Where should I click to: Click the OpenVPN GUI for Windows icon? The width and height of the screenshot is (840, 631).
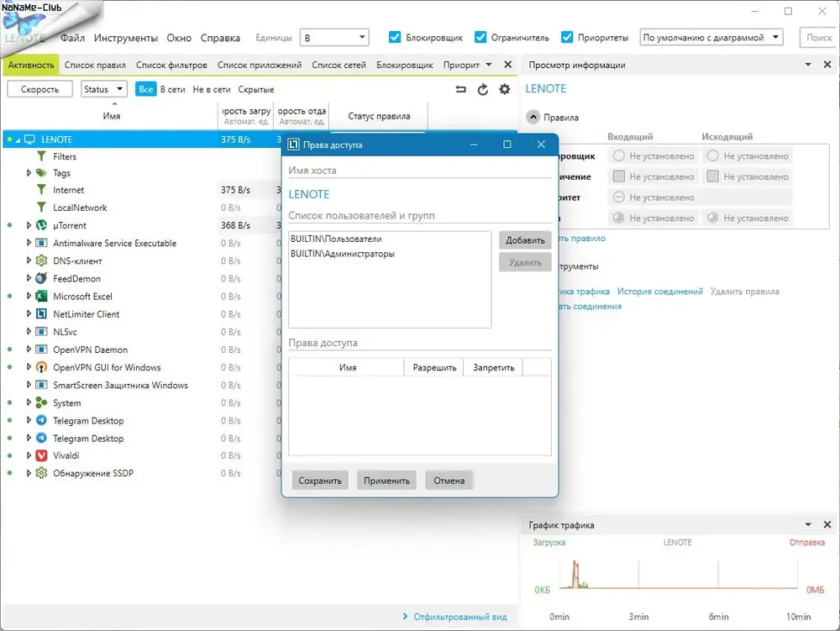point(41,367)
